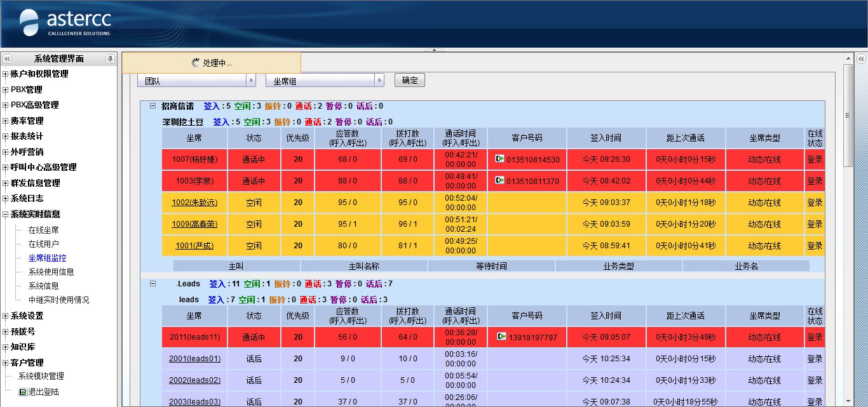Image resolution: width=868 pixels, height=407 pixels.
Task: Click incoming call icon beside 13918197797
Action: 501,337
